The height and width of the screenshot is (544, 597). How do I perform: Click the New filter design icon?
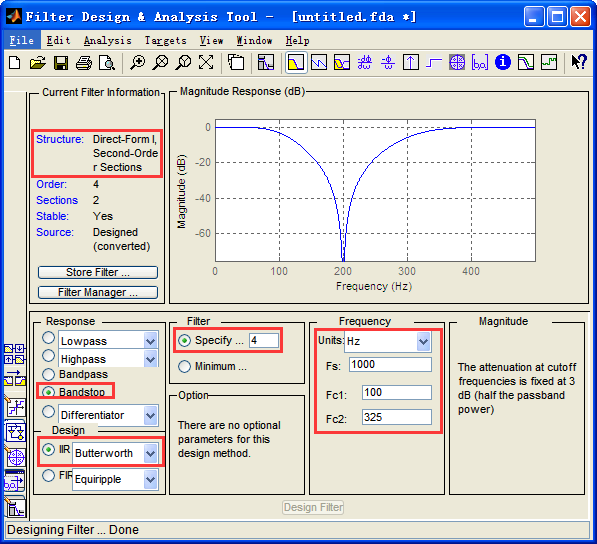[14, 62]
